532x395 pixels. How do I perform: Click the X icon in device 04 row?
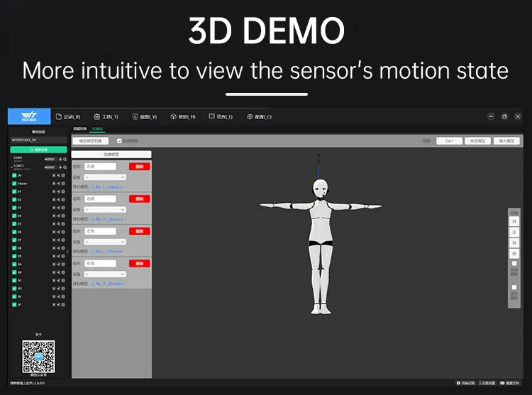(54, 216)
